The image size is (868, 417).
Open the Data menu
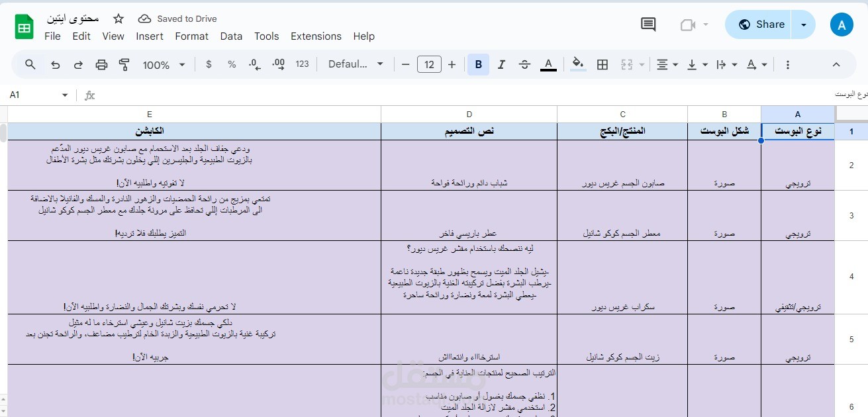point(231,36)
